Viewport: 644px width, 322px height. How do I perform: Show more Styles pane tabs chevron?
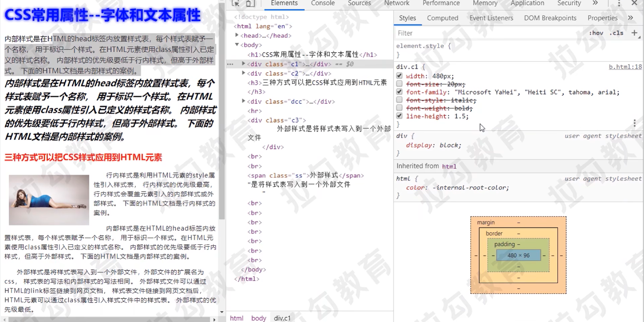(631, 18)
